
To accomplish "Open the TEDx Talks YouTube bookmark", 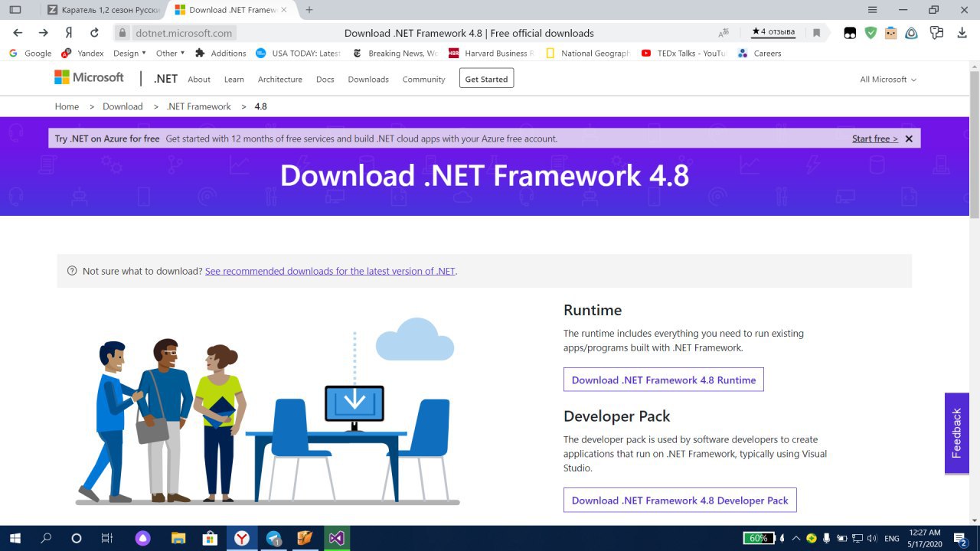I will pos(684,54).
